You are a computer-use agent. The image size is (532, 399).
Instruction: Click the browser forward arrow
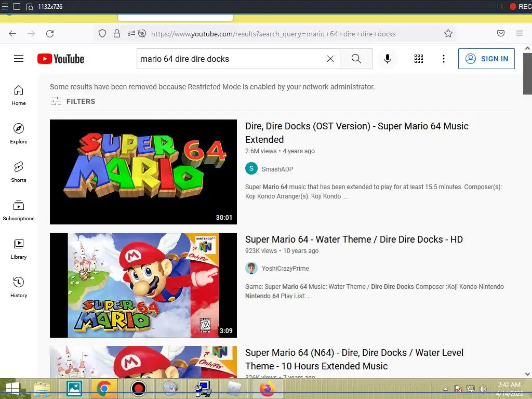[x=31, y=34]
